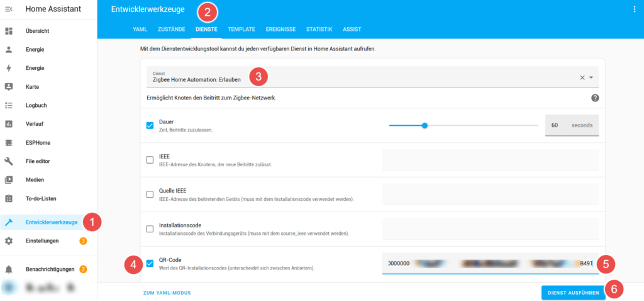644x301 pixels.
Task: Switch to the Ereignisse tab
Action: click(x=280, y=29)
